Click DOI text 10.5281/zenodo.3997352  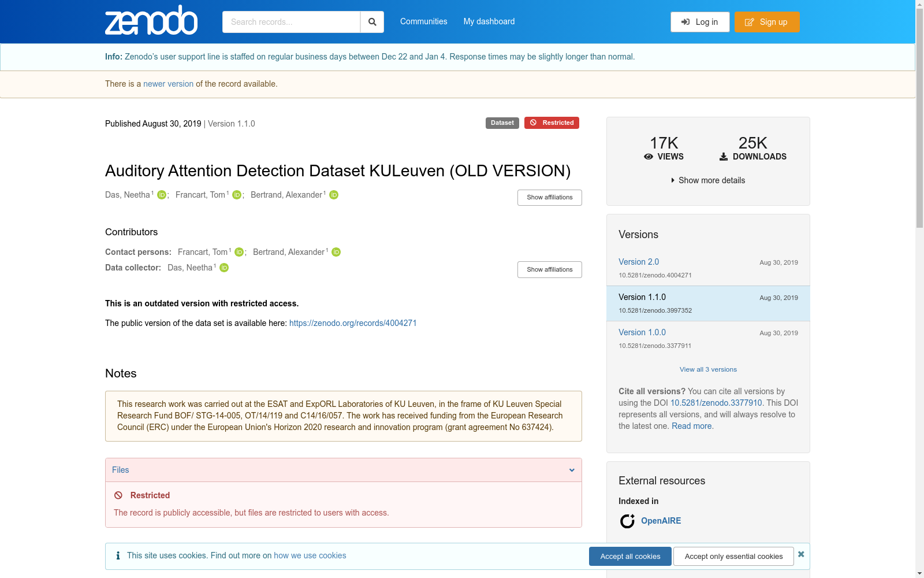pyautogui.click(x=655, y=310)
